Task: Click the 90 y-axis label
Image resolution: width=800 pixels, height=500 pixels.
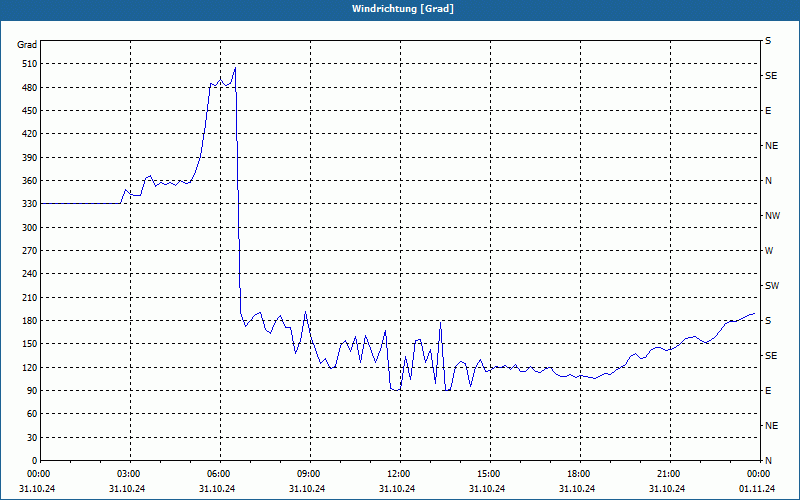Action: (x=32, y=391)
